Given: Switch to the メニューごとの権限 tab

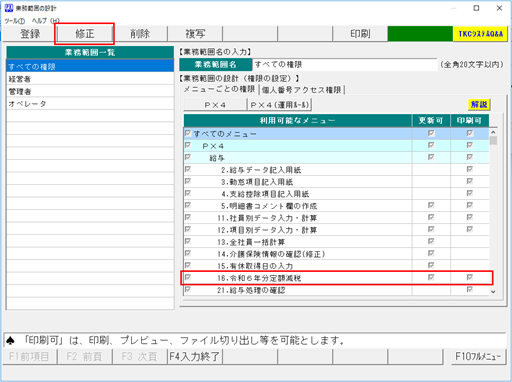Looking at the screenshot, I should coord(219,89).
